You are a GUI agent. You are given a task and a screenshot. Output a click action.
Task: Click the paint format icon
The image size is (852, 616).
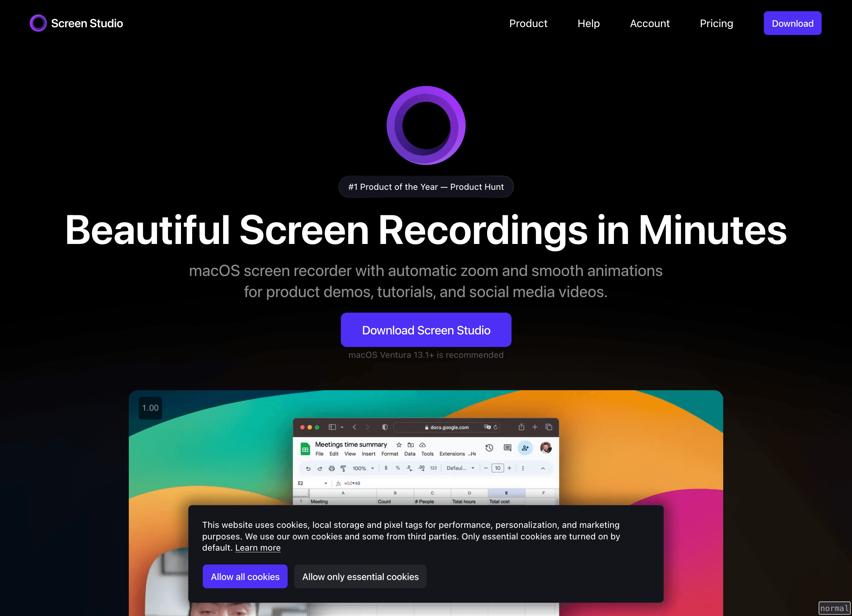[x=343, y=468]
